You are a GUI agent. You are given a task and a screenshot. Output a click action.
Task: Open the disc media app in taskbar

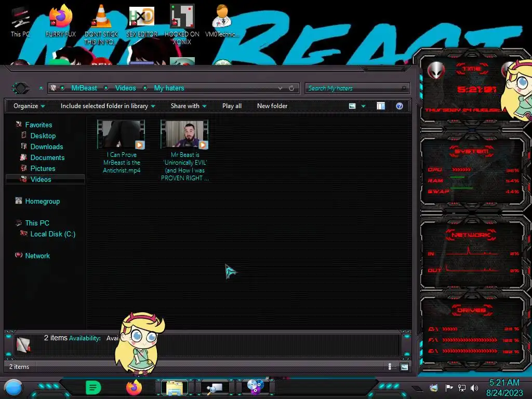255,388
